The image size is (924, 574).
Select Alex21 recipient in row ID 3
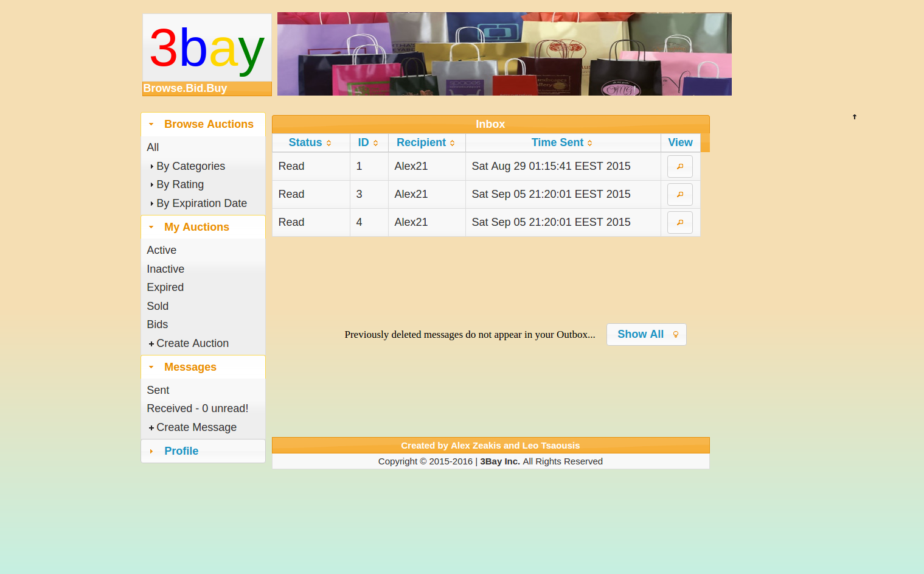pyautogui.click(x=411, y=194)
